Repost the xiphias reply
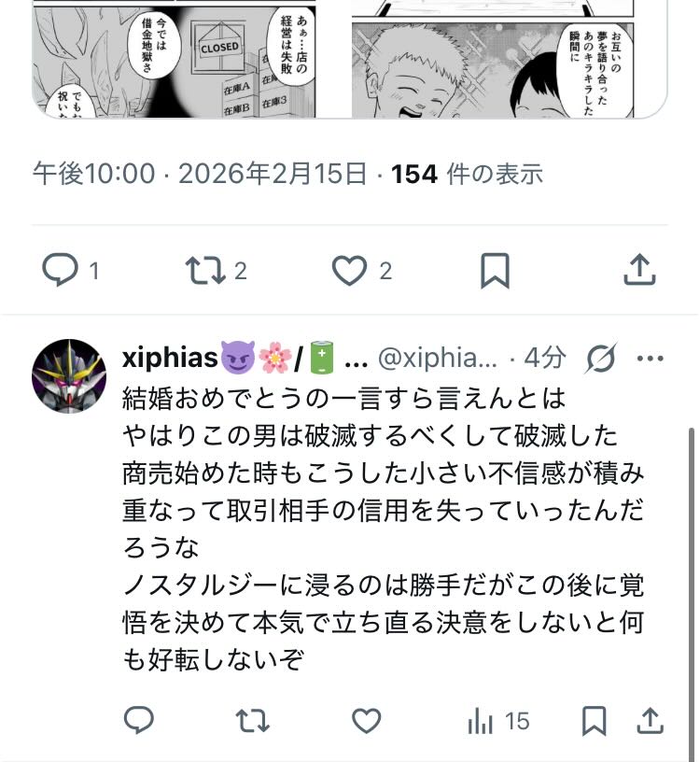The height and width of the screenshot is (762, 700). (x=252, y=721)
